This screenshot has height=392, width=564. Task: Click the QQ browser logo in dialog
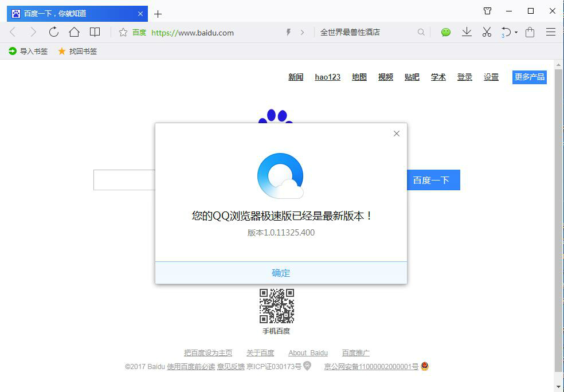tap(280, 176)
